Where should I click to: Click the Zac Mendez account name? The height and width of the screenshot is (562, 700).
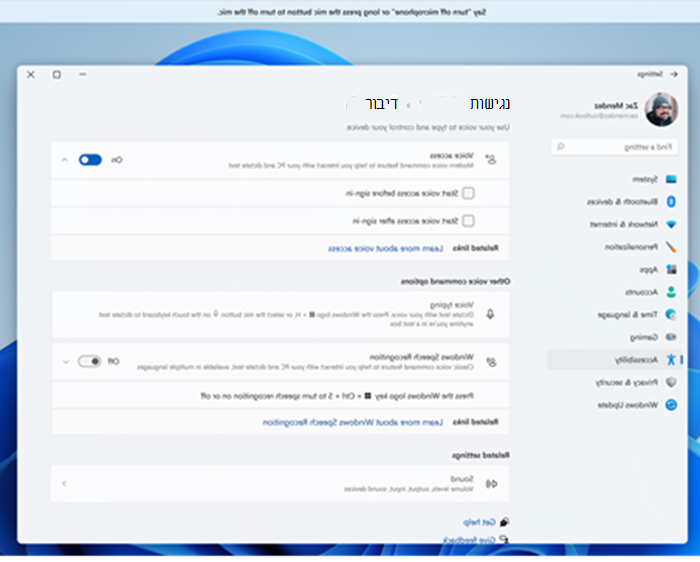616,106
